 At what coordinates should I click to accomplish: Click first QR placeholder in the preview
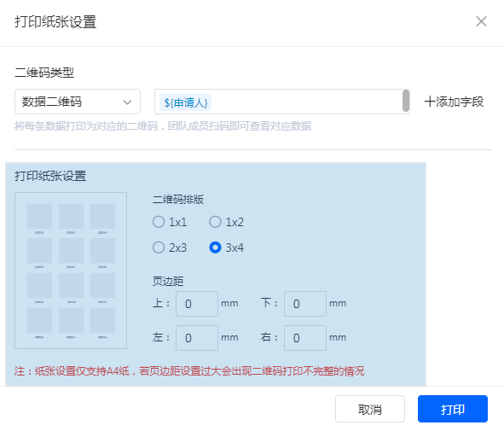(x=39, y=216)
